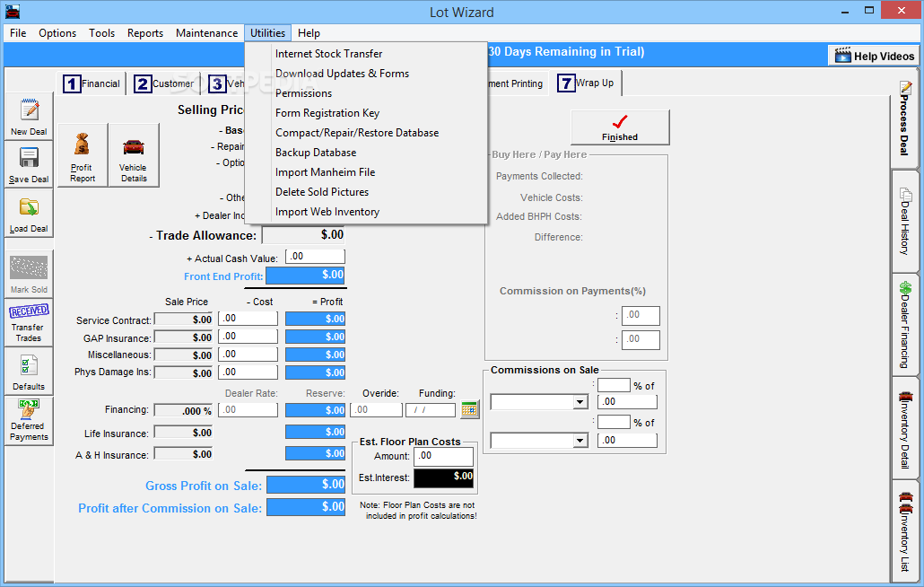The image size is (924, 587).
Task: Open the Dealer Financing side tab
Action: click(904, 325)
